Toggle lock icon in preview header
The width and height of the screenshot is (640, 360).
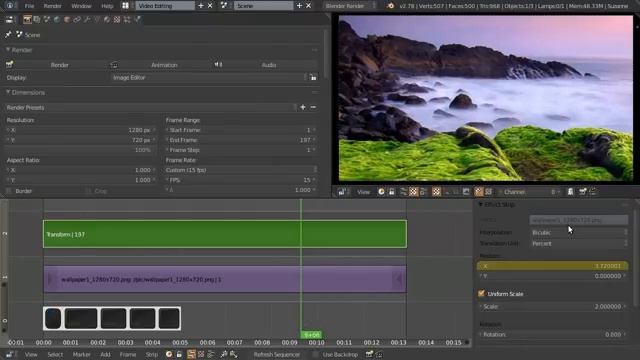(x=391, y=192)
